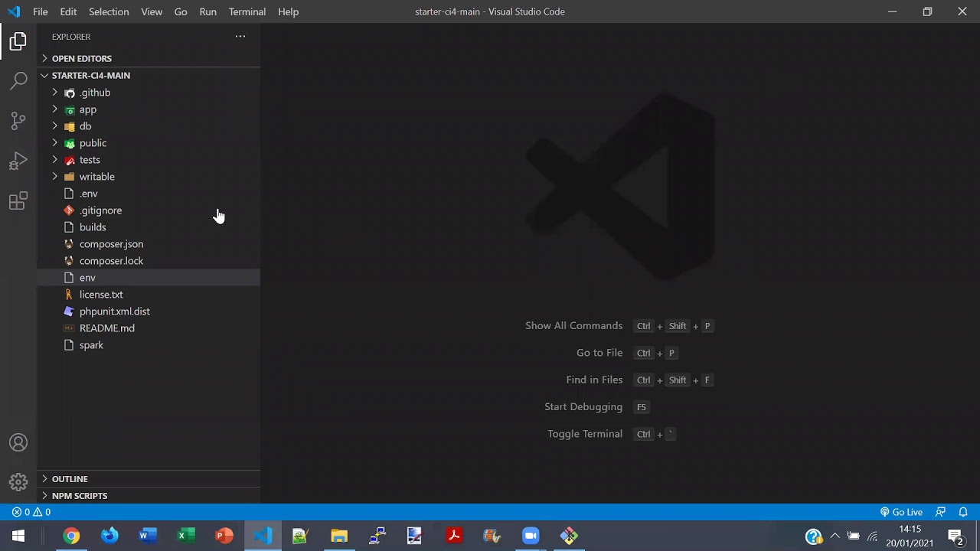The height and width of the screenshot is (551, 980).
Task: Expand the OUTLINE section
Action: coord(149,478)
